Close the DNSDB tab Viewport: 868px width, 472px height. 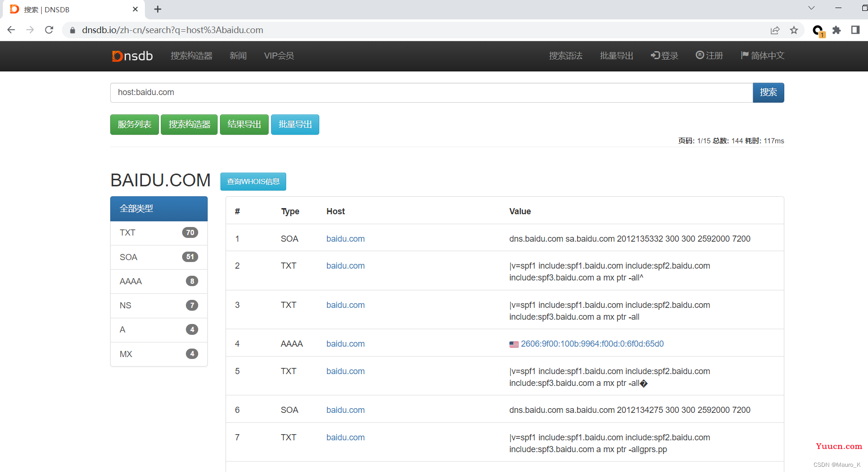pos(135,9)
